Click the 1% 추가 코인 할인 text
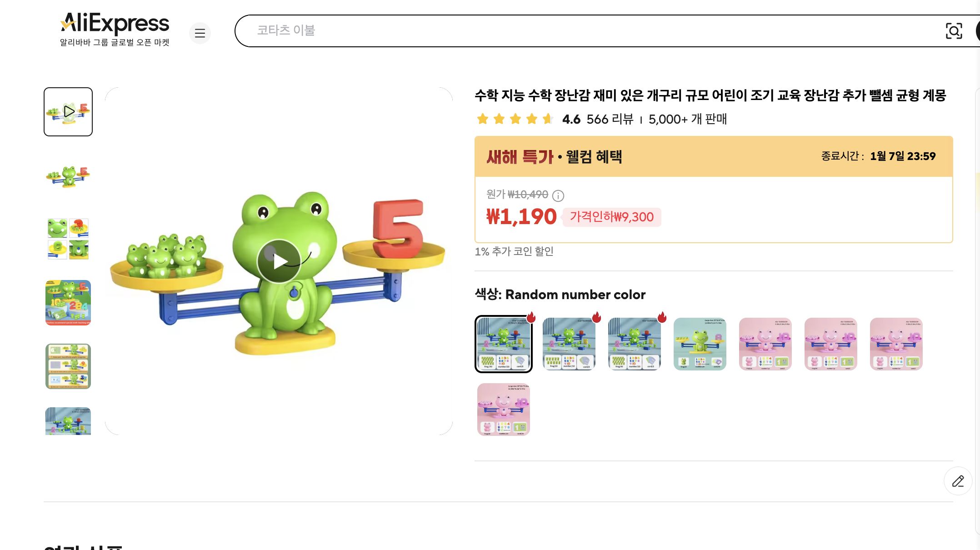The image size is (980, 550). click(x=515, y=251)
